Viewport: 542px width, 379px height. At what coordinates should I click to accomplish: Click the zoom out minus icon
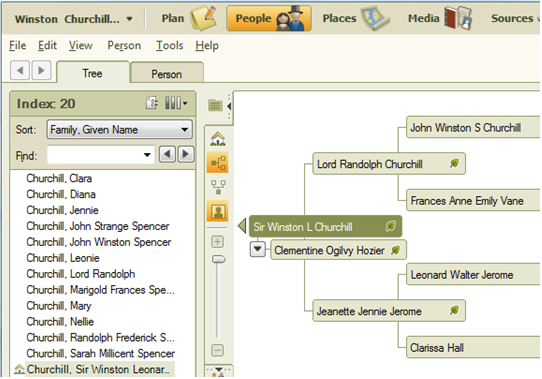[217, 350]
